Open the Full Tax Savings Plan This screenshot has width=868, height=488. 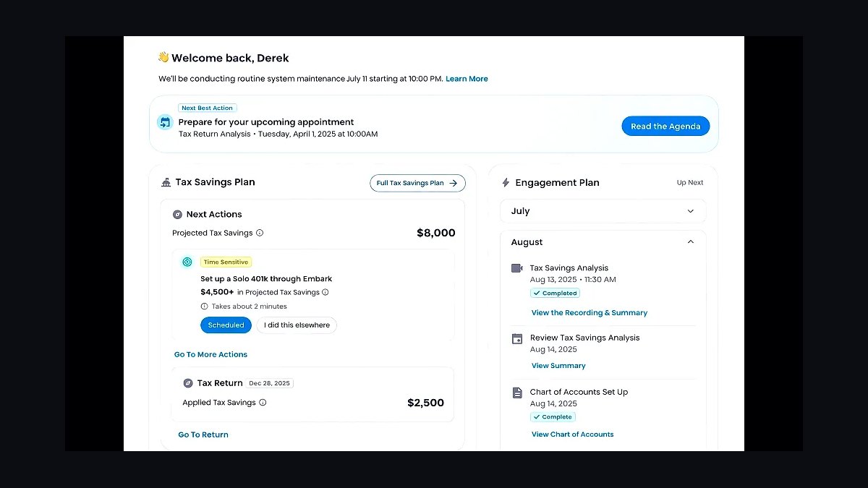click(417, 183)
